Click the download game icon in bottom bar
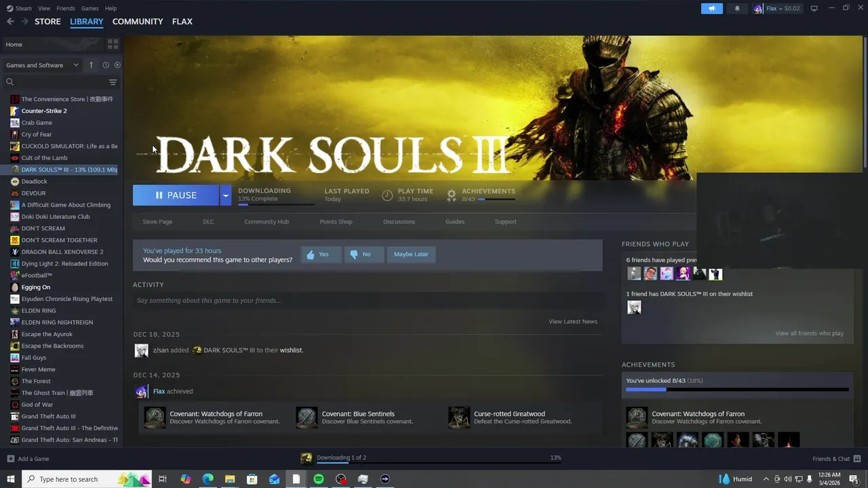Image resolution: width=868 pixels, height=488 pixels. pyautogui.click(x=307, y=458)
